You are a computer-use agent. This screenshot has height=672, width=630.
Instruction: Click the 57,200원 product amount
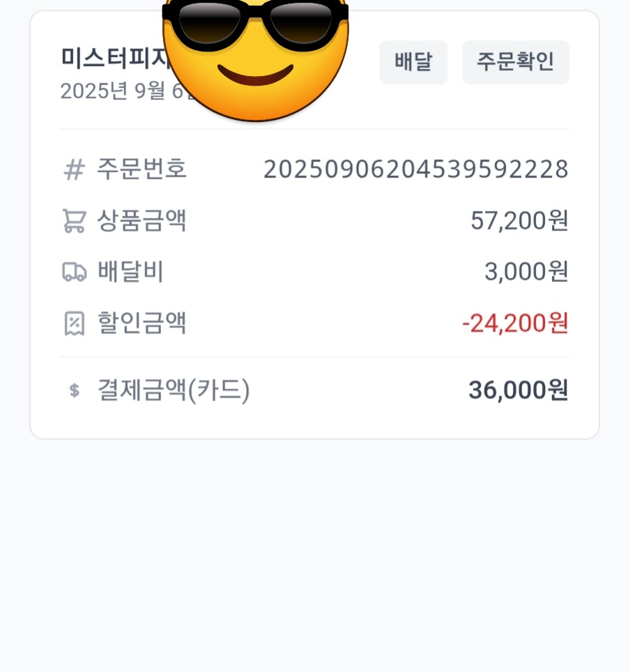point(519,221)
